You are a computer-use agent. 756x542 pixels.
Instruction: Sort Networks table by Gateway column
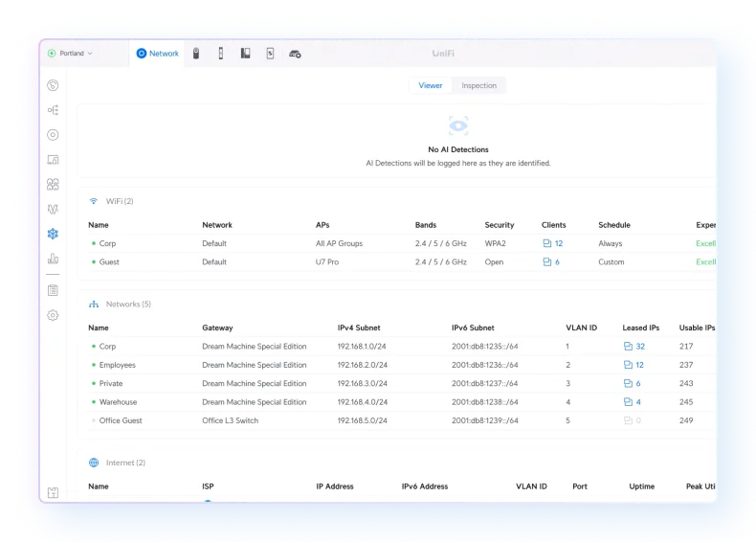217,327
